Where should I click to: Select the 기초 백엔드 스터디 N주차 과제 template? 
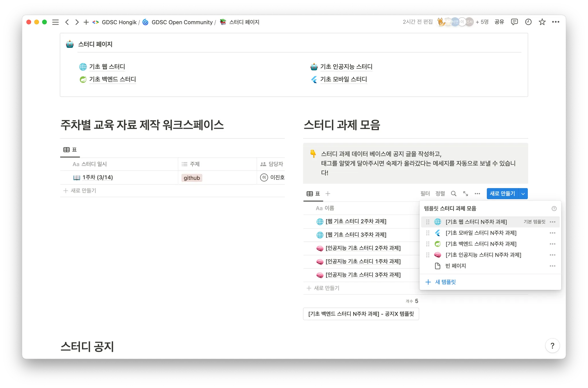click(x=481, y=244)
